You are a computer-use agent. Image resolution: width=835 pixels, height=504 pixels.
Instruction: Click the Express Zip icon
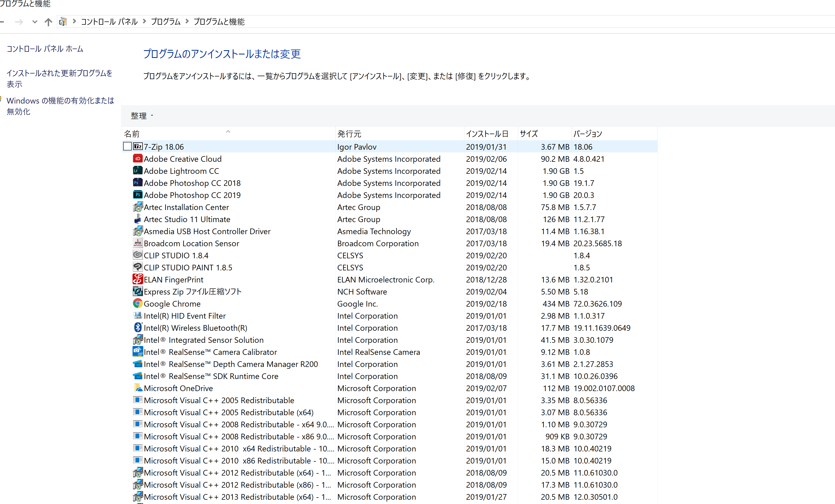point(138,291)
